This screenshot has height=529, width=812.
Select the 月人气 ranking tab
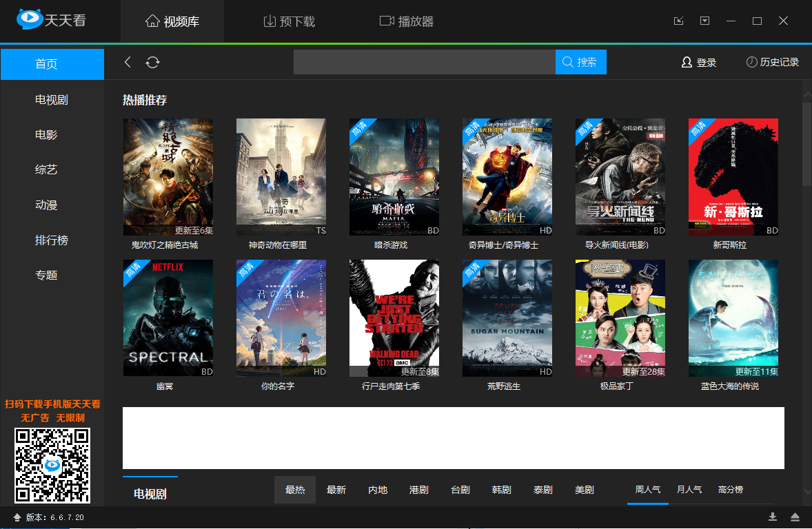[x=689, y=489]
